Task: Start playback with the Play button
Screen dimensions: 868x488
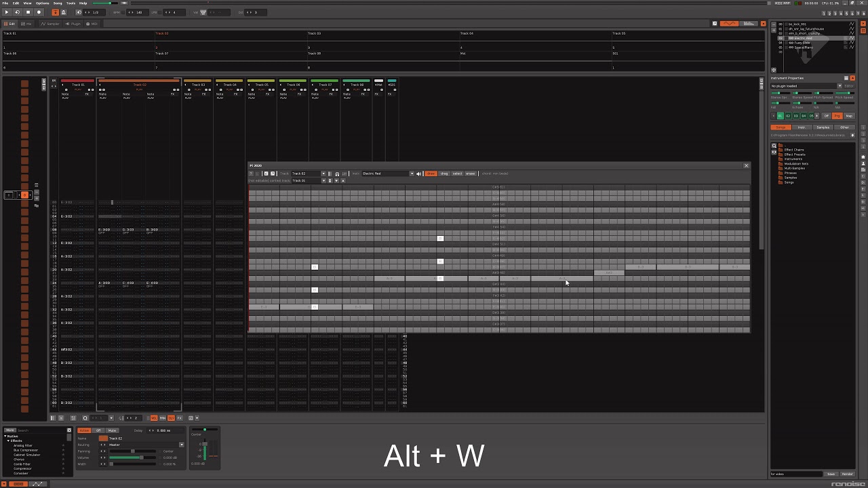Action: [7, 12]
